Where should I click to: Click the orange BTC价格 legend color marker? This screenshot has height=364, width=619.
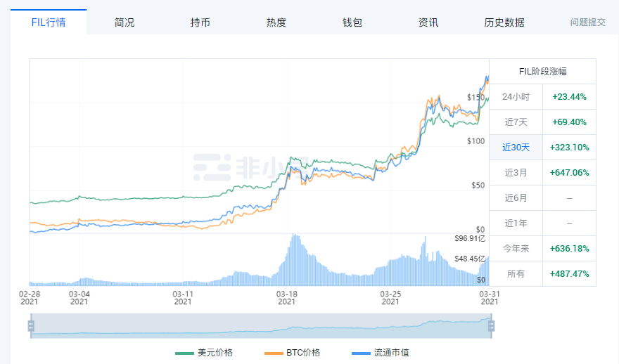[x=274, y=353]
